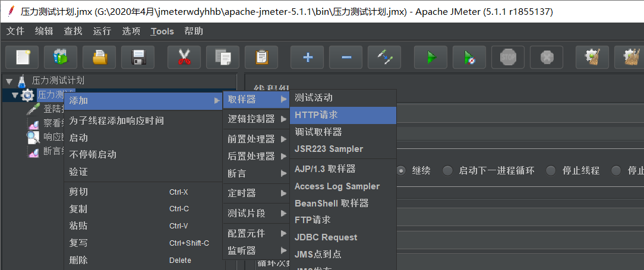Select BeanShell 取样器 entry
Viewport: 644px width, 270px height.
343,203
